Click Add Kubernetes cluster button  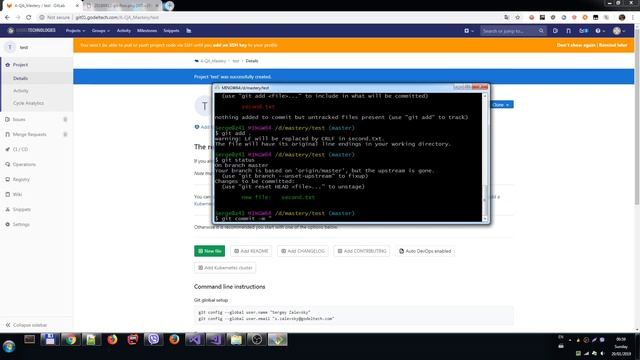pyautogui.click(x=225, y=268)
